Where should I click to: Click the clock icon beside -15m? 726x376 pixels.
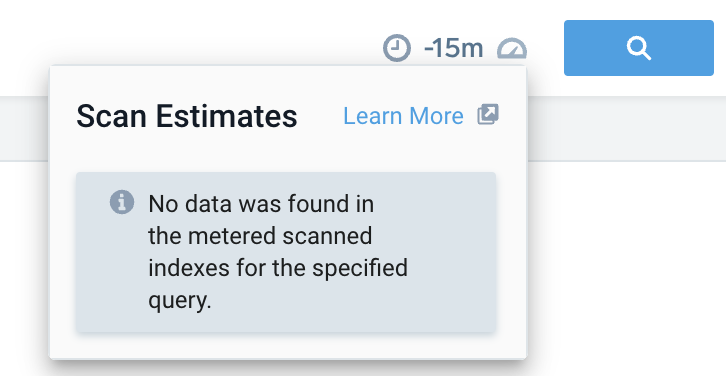tap(397, 48)
